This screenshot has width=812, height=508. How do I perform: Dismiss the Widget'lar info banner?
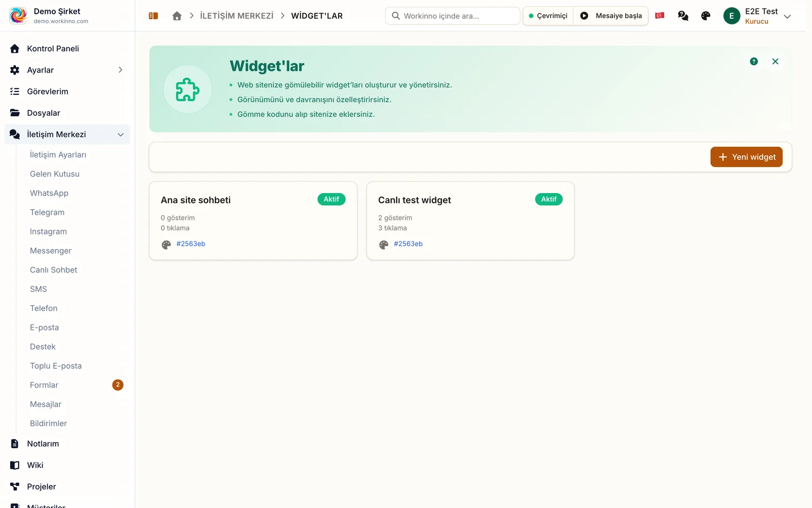coord(775,61)
